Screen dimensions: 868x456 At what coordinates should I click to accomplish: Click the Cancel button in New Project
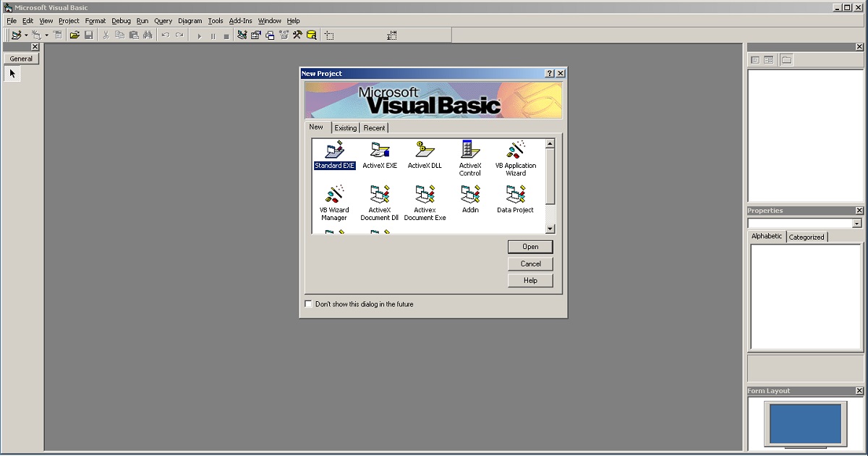click(x=530, y=263)
